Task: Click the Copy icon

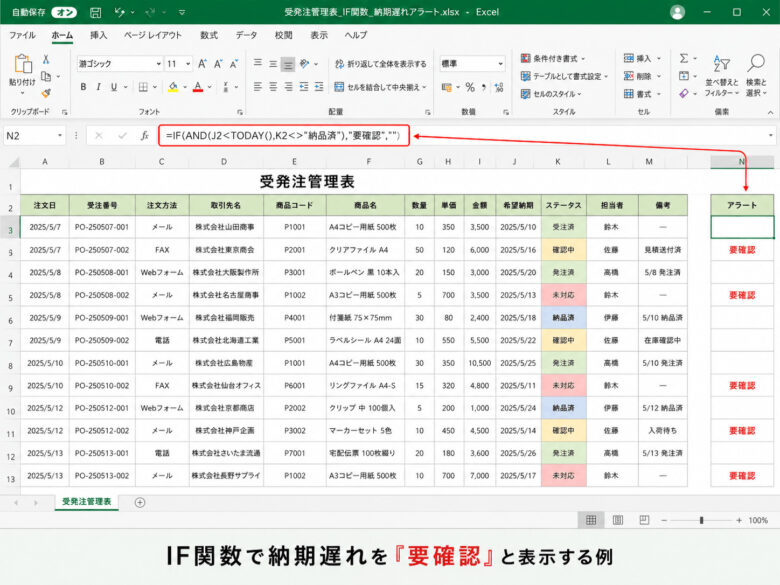Action: point(46,76)
